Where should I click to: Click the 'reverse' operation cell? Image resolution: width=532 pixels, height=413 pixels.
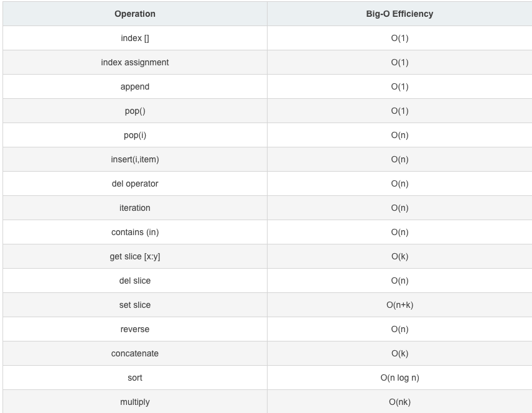click(135, 329)
